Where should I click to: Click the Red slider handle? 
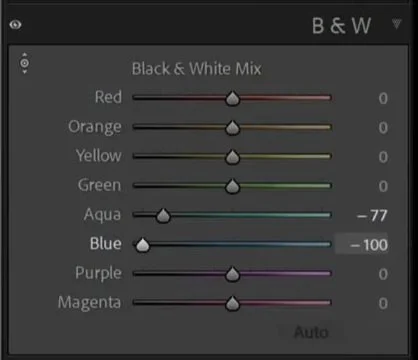232,98
